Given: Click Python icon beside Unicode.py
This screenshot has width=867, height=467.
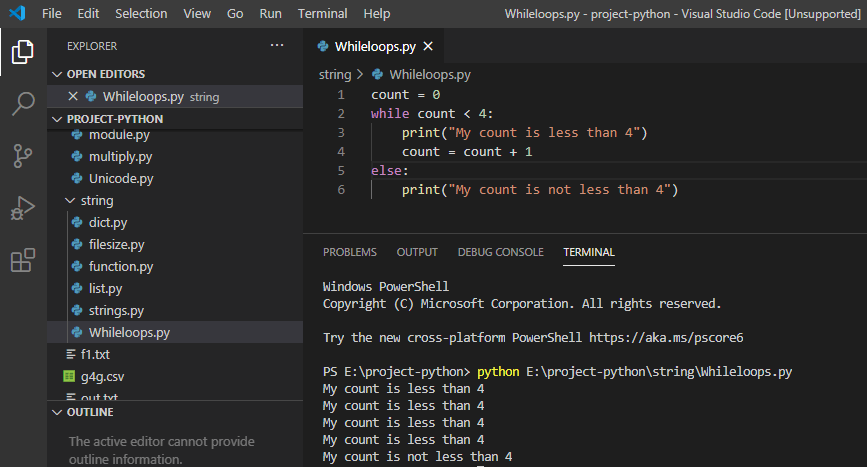Looking at the screenshot, I should (77, 179).
